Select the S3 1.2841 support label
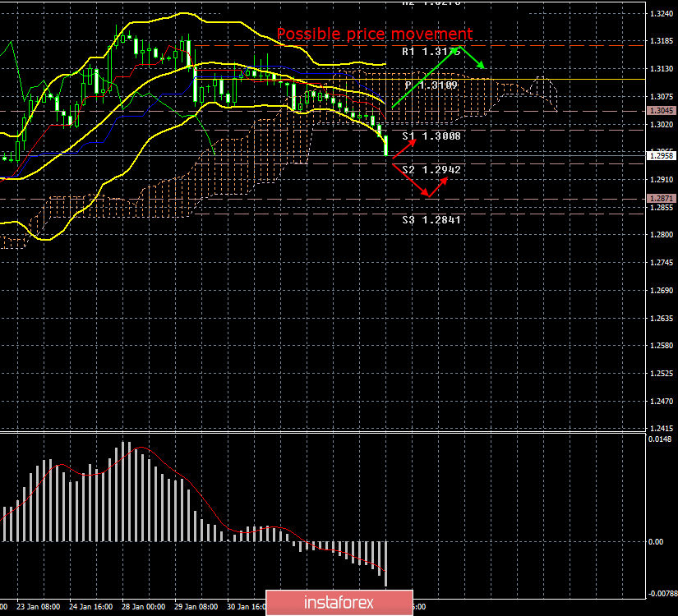678x616 pixels. click(431, 220)
